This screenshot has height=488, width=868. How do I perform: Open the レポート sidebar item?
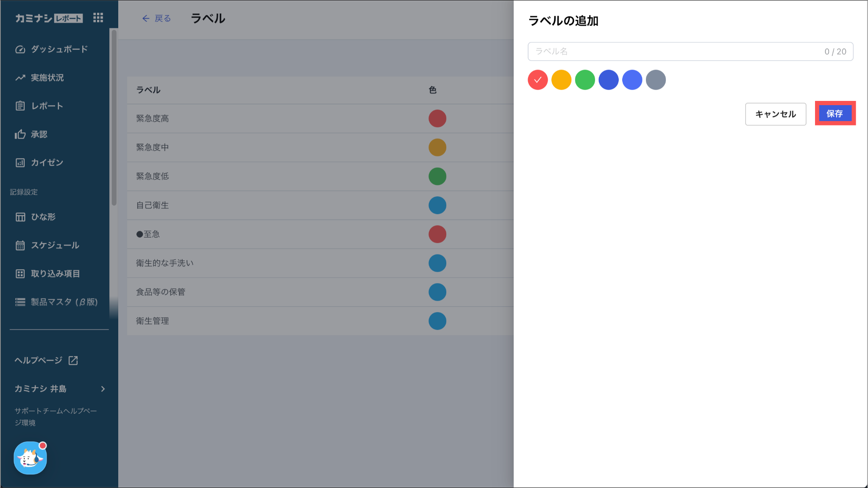[47, 106]
